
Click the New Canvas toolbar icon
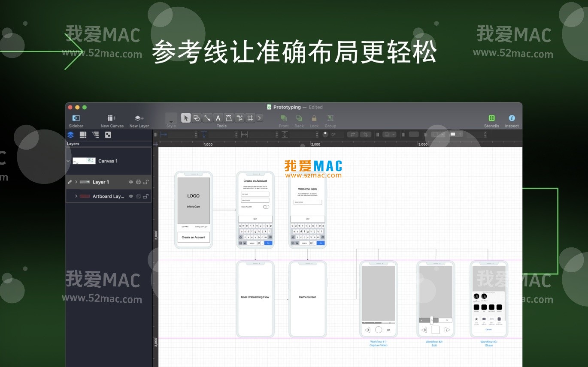point(112,118)
